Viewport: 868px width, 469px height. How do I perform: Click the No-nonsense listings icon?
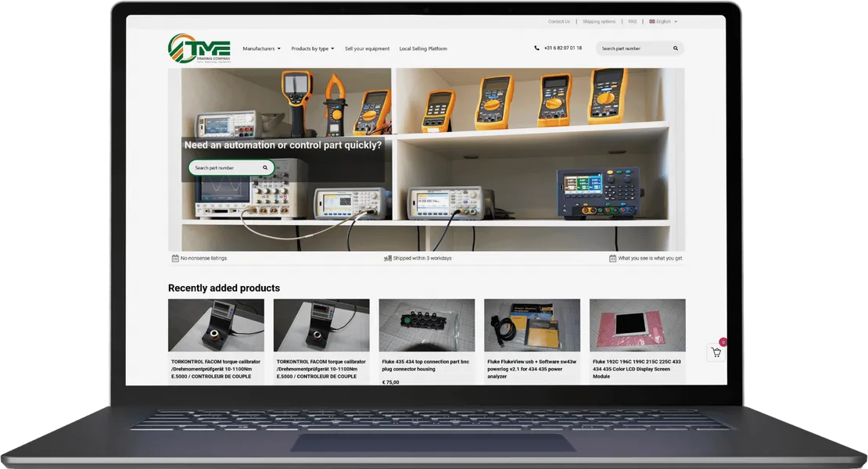(x=175, y=258)
